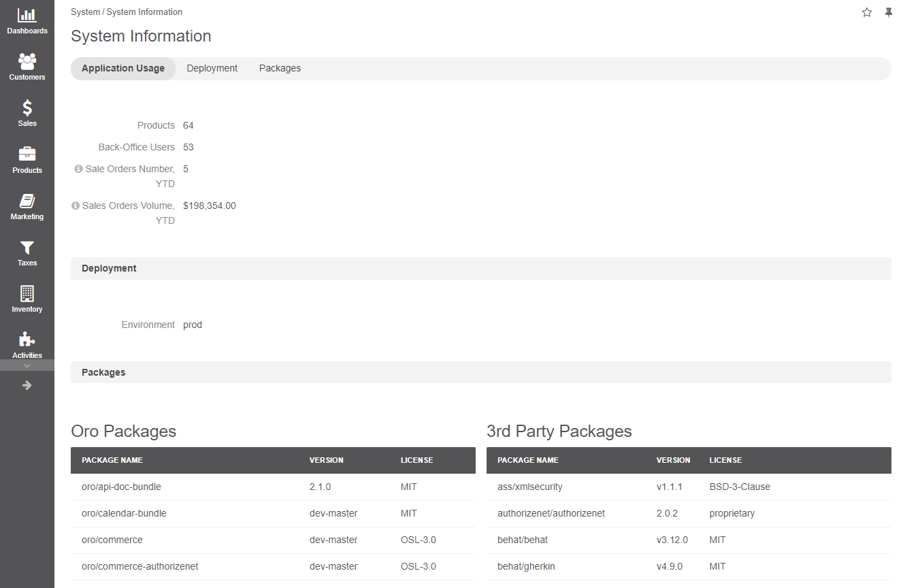
Task: Click the System breadcrumb link
Action: (85, 12)
